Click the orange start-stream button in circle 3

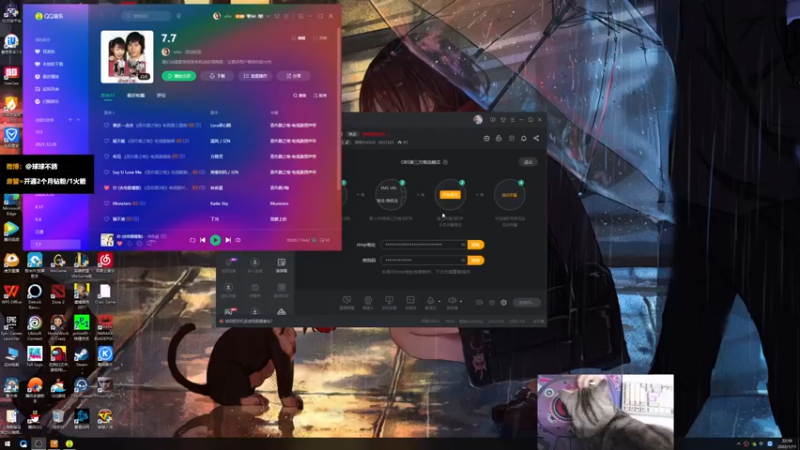click(x=450, y=195)
